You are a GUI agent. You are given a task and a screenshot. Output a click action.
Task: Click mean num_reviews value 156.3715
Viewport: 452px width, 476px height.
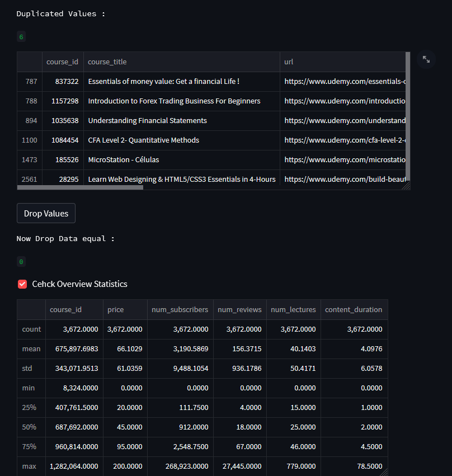click(x=240, y=349)
